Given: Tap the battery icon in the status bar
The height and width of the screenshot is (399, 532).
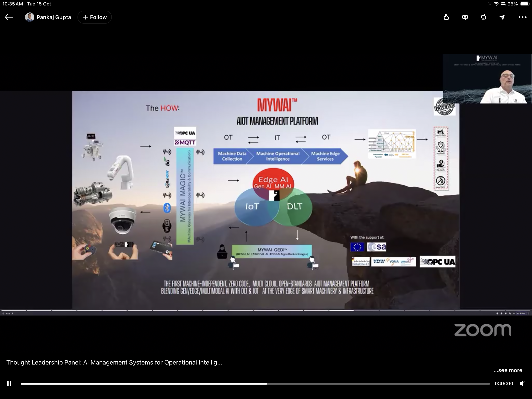Looking at the screenshot, I should [524, 4].
